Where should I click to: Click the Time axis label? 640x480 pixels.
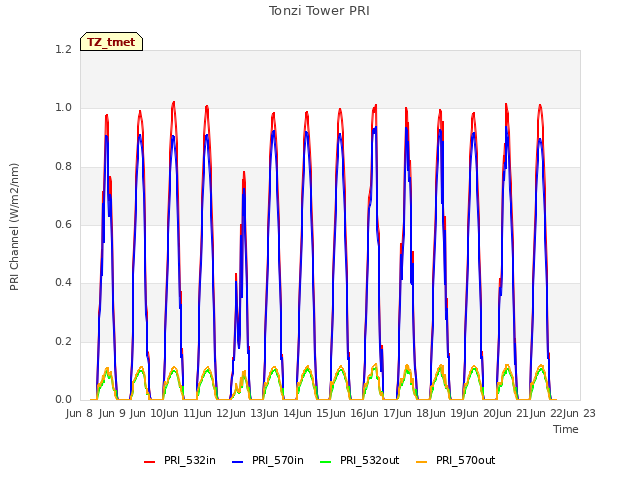click(x=566, y=429)
